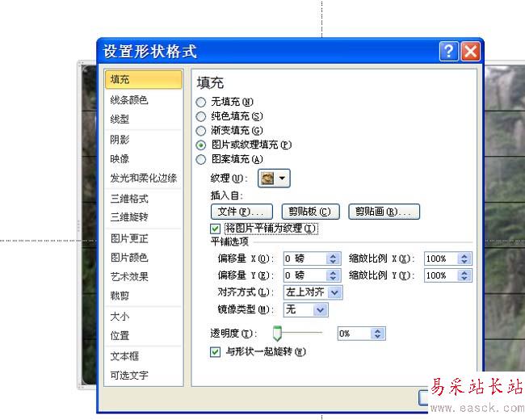Open the 纹理 texture picker dropdown
This screenshot has height=420, width=525.
pos(274,178)
